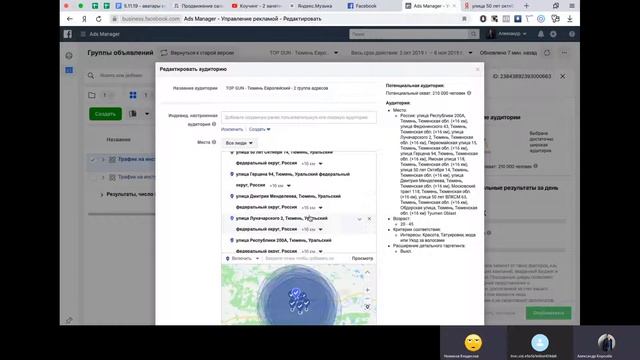Click the green Опубликовать button
Screen dimensions: 640x360
click(x=548, y=313)
